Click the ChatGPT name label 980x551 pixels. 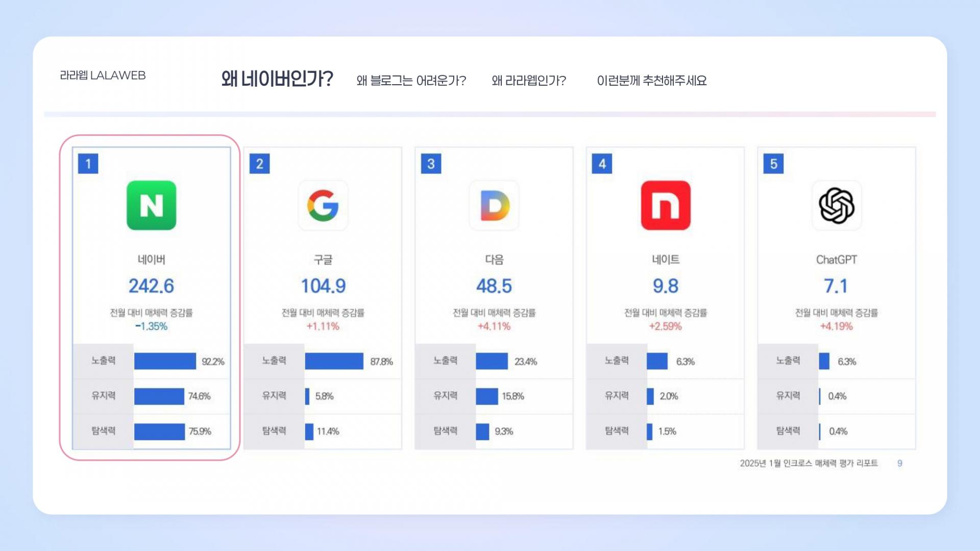click(837, 260)
